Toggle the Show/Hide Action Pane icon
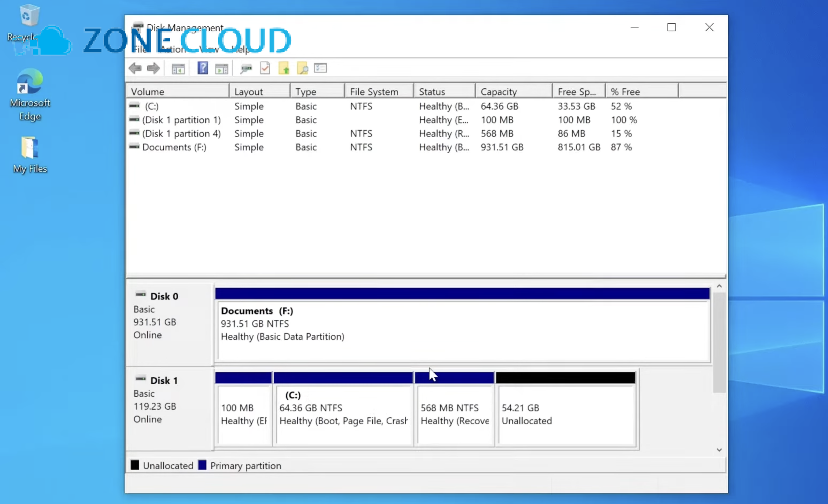828x504 pixels. pos(221,68)
